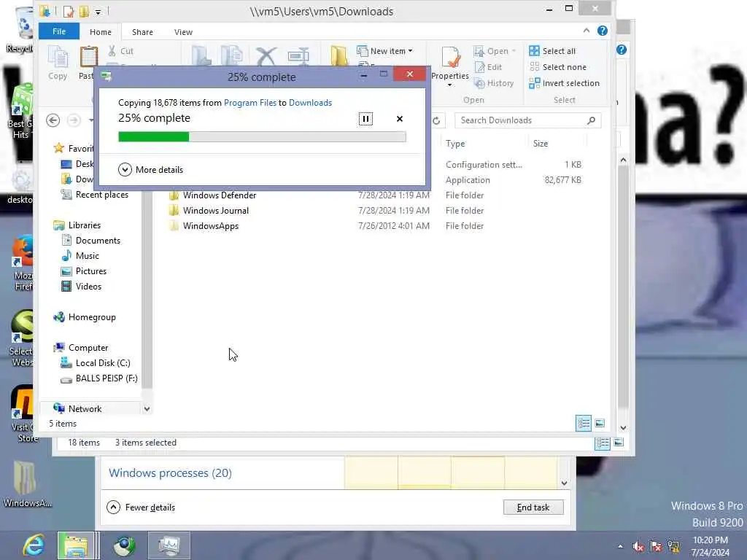Switch to details view icon

(x=584, y=424)
